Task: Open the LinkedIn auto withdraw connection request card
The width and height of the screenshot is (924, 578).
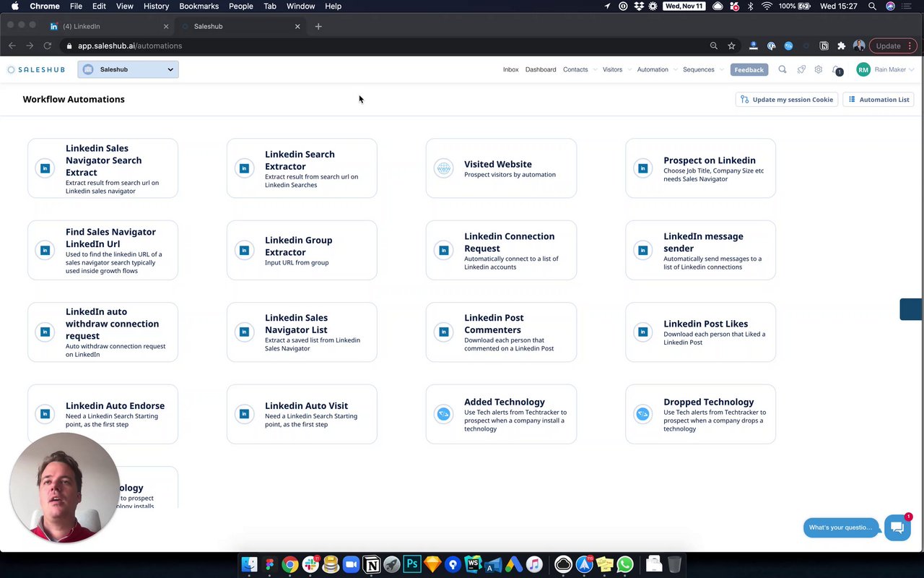Action: 103,332
